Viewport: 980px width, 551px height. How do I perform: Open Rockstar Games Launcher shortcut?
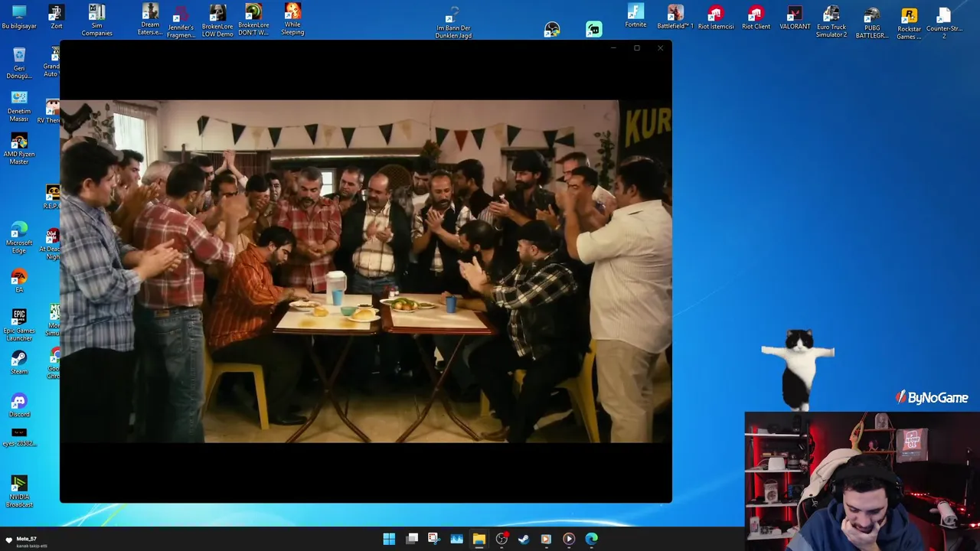click(x=909, y=22)
